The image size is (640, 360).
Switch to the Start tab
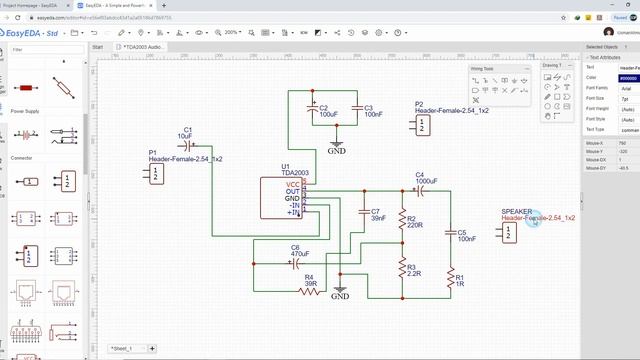(98, 47)
